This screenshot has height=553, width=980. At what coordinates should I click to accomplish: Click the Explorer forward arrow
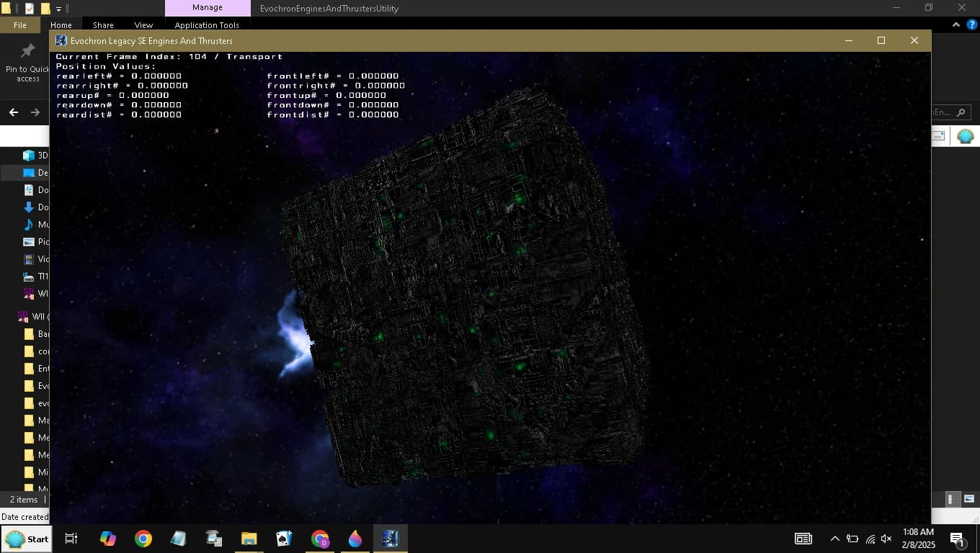click(35, 112)
